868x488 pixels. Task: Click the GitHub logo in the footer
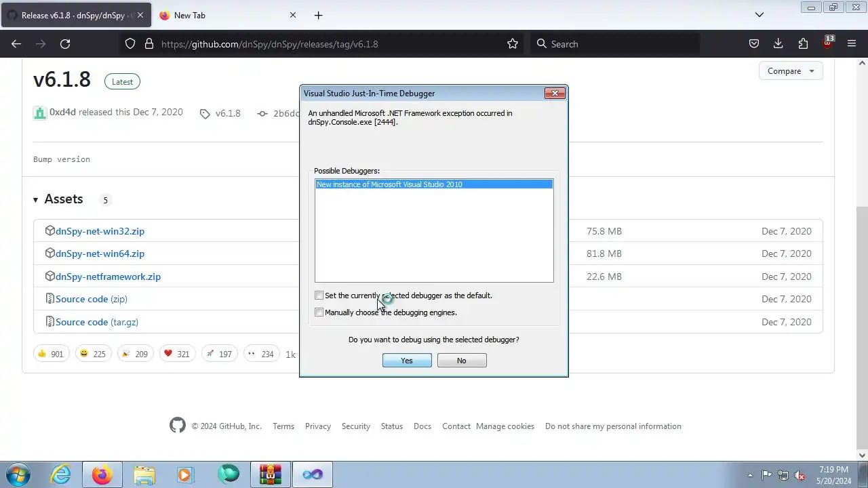click(x=178, y=426)
